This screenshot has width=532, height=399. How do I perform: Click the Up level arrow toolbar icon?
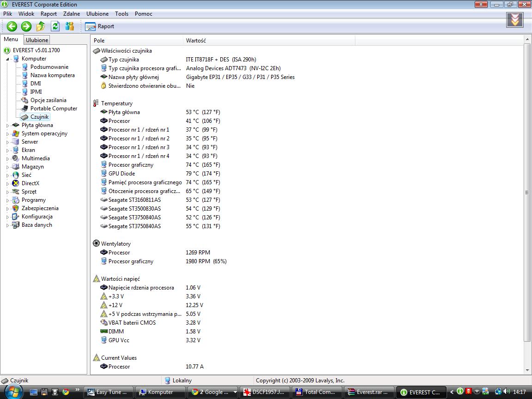point(41,26)
